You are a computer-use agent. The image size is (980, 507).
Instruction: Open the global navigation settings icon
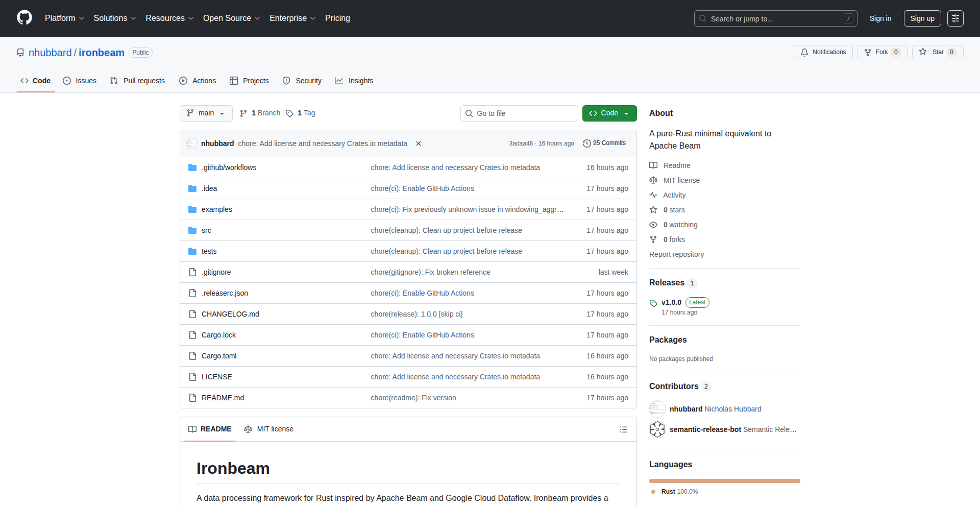pos(955,18)
